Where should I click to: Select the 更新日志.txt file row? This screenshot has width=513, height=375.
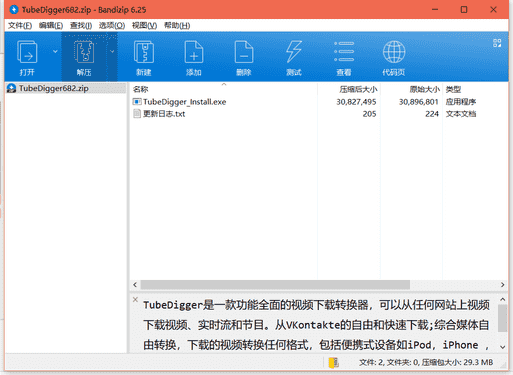318,114
